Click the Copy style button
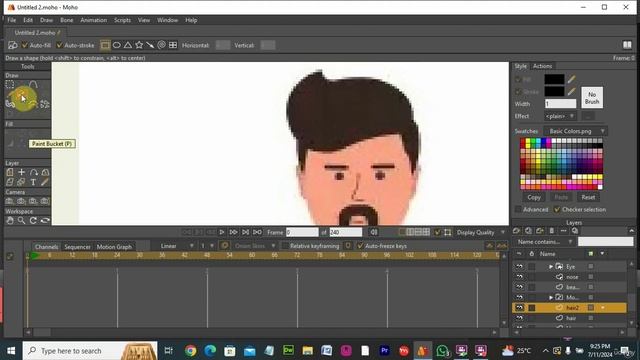The height and width of the screenshot is (360, 640). (x=534, y=198)
